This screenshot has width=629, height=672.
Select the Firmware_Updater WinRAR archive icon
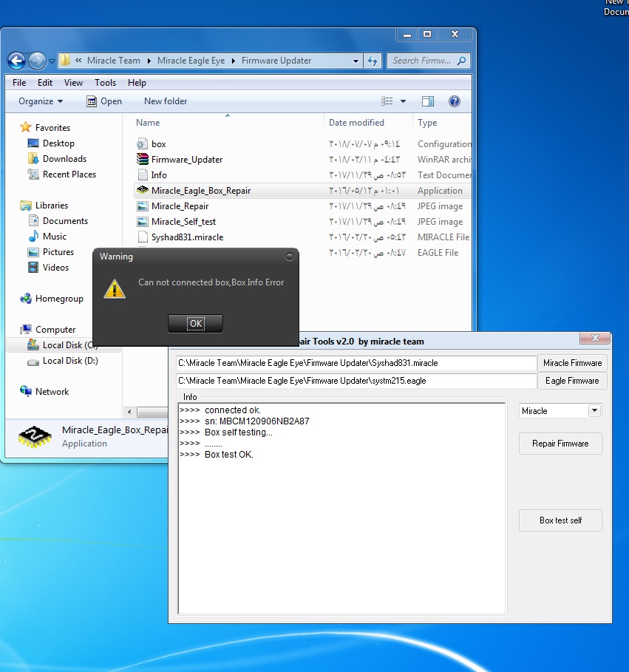tap(142, 160)
